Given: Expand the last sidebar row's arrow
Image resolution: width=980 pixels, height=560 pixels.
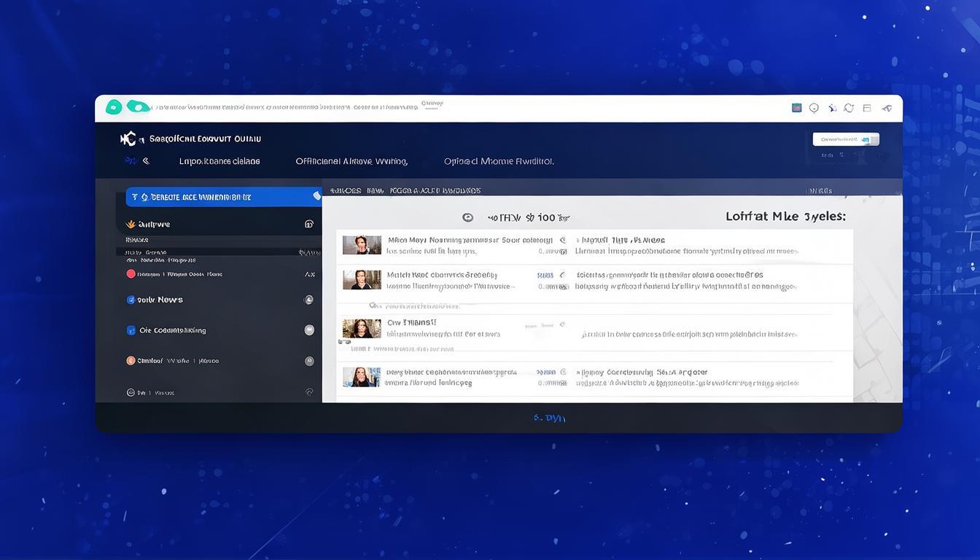Looking at the screenshot, I should [x=309, y=392].
